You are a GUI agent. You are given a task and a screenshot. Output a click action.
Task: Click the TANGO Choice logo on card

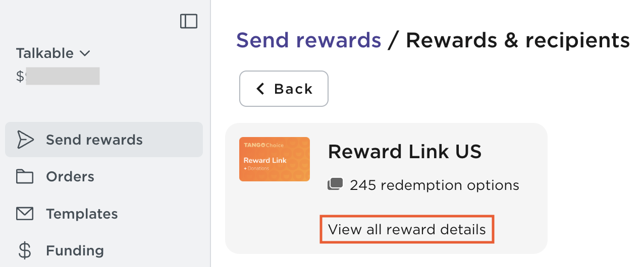tap(263, 145)
